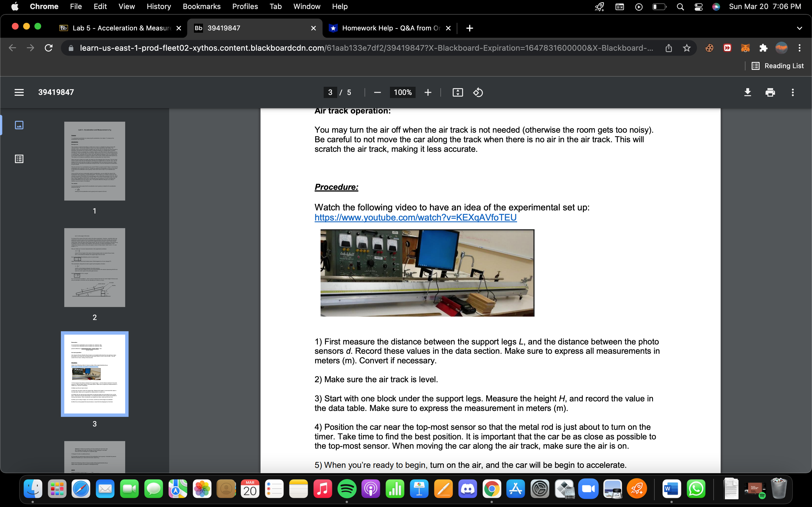
Task: Print the PDF document
Action: point(770,92)
